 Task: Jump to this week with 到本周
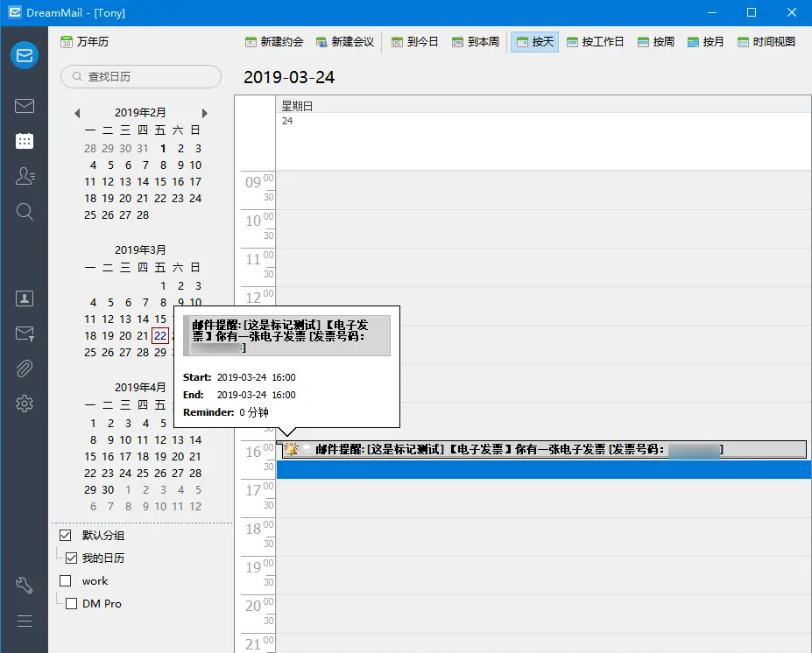tap(476, 41)
